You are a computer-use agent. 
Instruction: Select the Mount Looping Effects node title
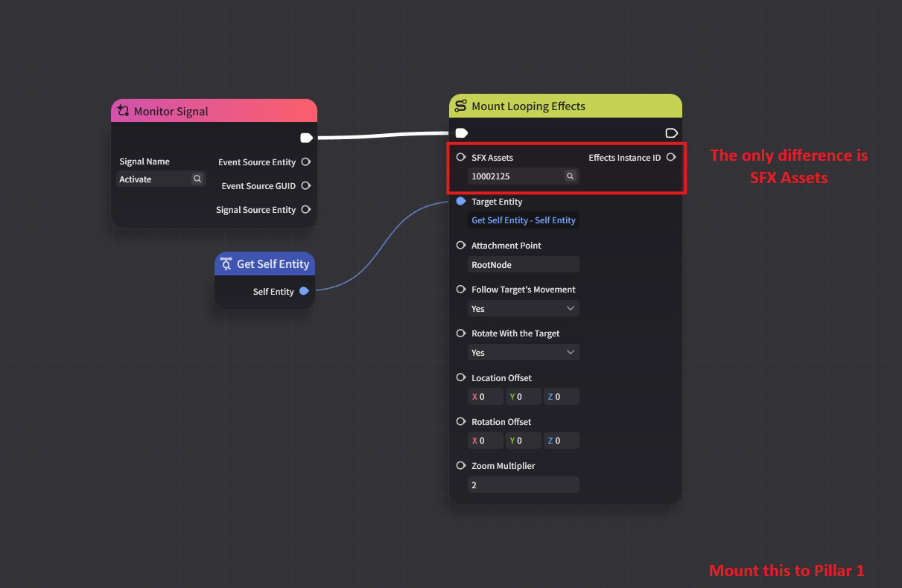point(529,106)
